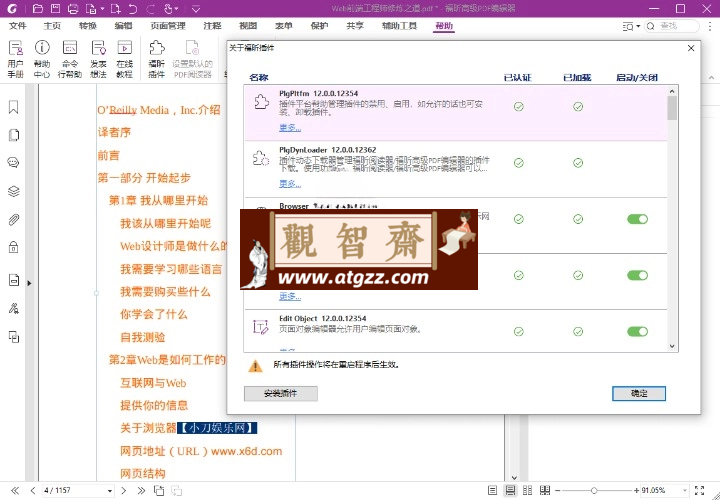This screenshot has height=500, width=720.
Task: Open the Pages thumbnails panel
Action: pos(14,135)
